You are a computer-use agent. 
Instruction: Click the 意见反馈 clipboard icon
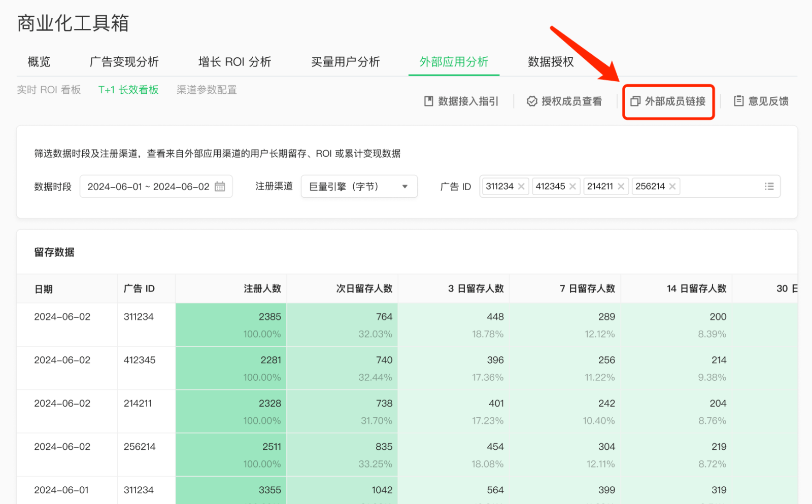[739, 101]
